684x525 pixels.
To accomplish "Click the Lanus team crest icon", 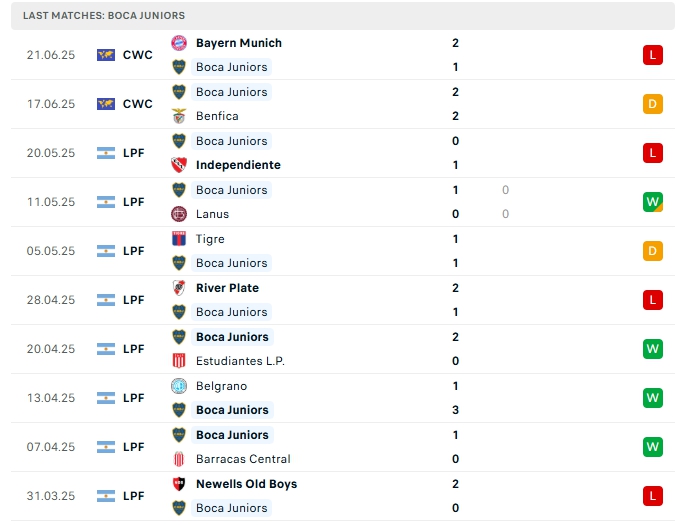I will (179, 214).
